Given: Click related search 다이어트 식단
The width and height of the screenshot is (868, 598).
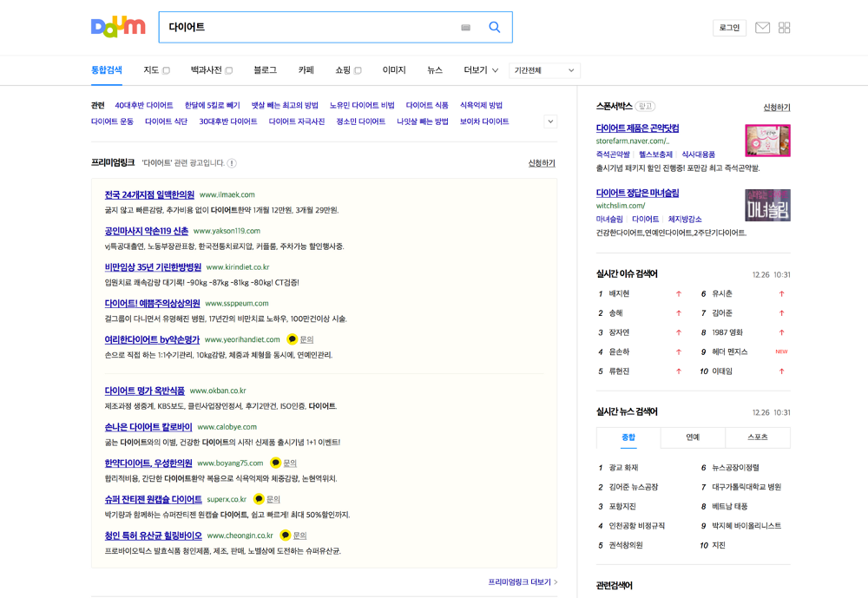Looking at the screenshot, I should click(x=166, y=122).
